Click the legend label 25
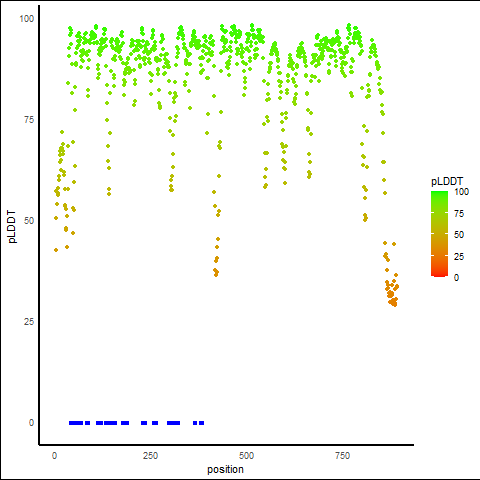The height and width of the screenshot is (480, 480). pyautogui.click(x=459, y=256)
